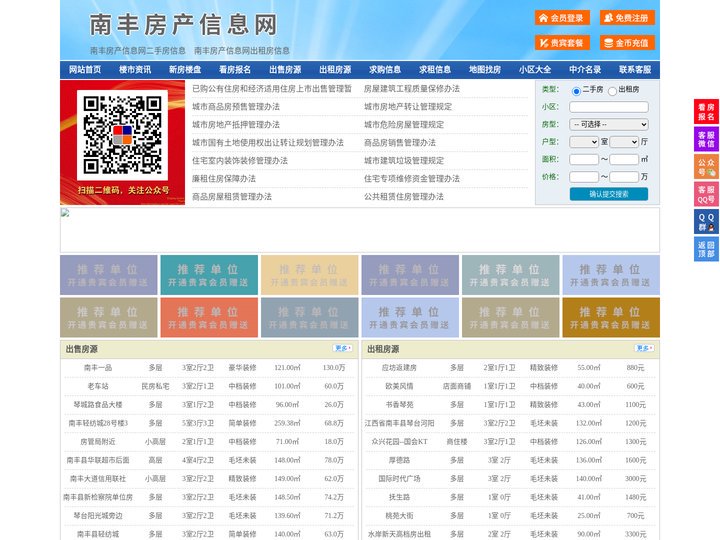The height and width of the screenshot is (540, 720).
Task: Open the 住宅专项维修资金管理办法 link
Action: coord(412,179)
